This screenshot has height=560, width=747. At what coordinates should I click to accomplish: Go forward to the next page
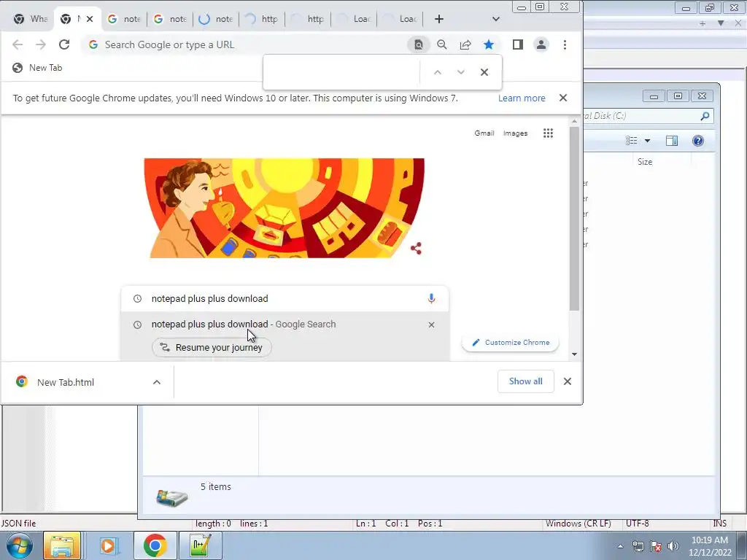pos(41,44)
